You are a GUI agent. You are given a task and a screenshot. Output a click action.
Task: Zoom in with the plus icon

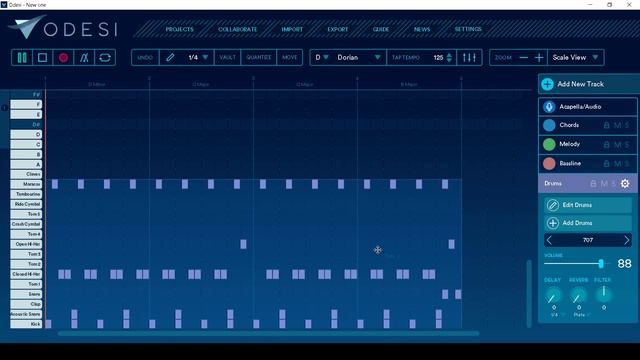(x=539, y=58)
